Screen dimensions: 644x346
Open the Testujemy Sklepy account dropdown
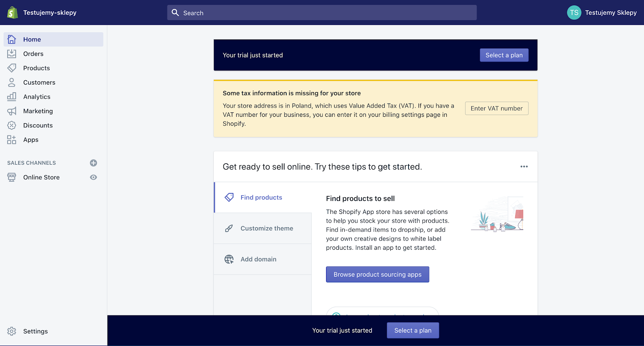point(611,12)
